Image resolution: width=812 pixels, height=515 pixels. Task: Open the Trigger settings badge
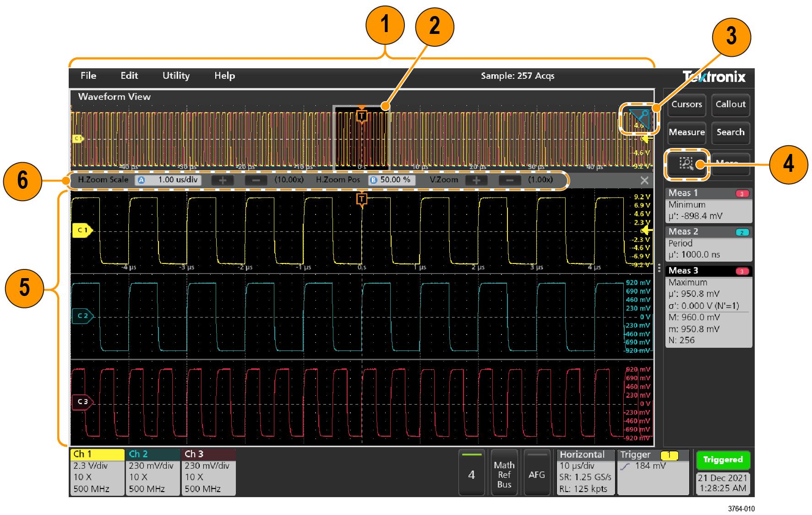(x=653, y=472)
